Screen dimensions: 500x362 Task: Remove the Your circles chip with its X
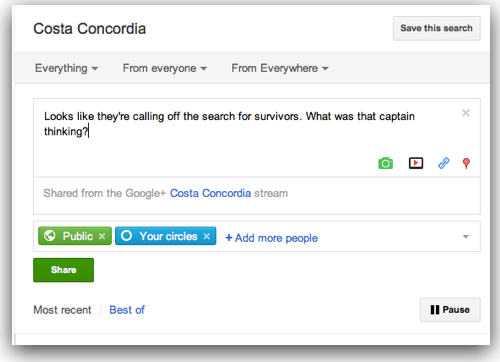[x=207, y=236]
